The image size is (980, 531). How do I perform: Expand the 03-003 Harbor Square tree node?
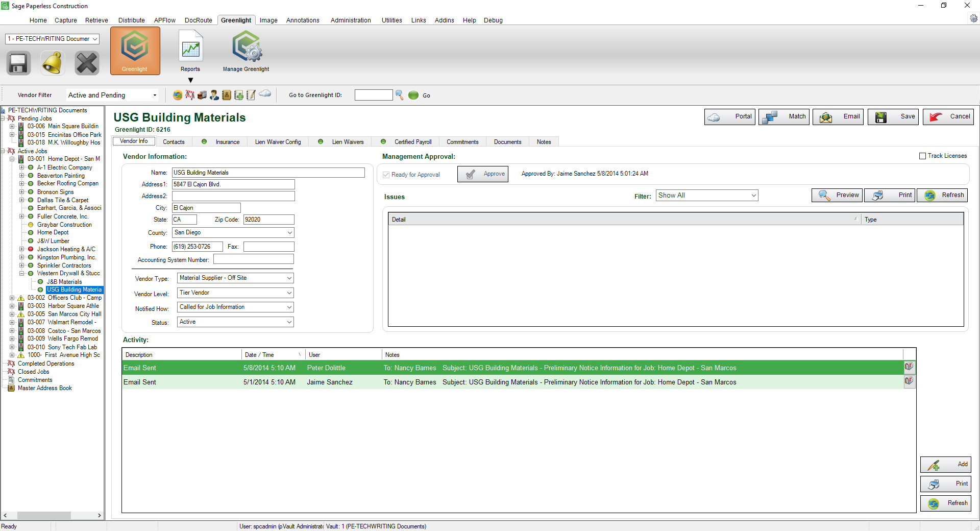point(12,306)
